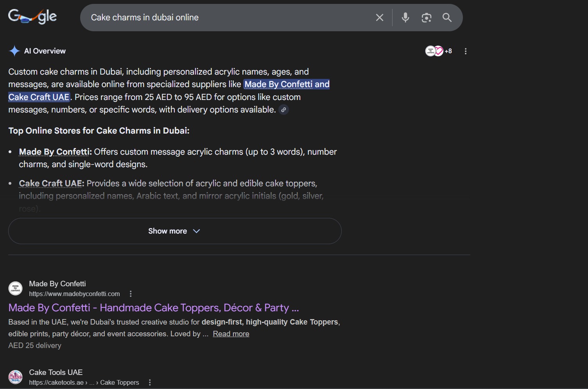Click into the search query field
Viewport: 588px width, 389px height.
(x=227, y=18)
